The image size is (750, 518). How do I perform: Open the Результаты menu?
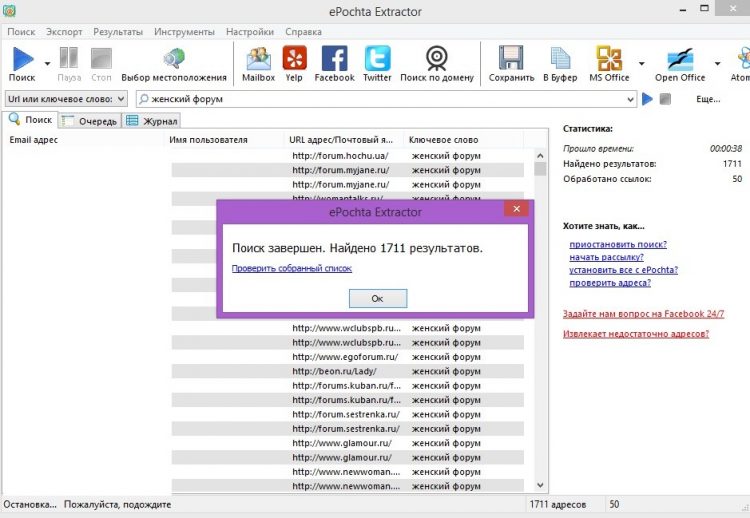point(118,32)
